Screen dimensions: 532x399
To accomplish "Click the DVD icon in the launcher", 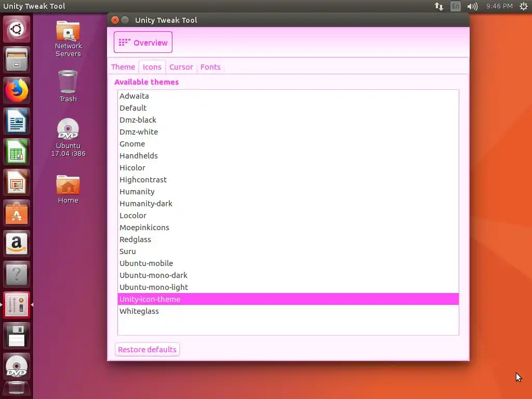I will (16, 366).
